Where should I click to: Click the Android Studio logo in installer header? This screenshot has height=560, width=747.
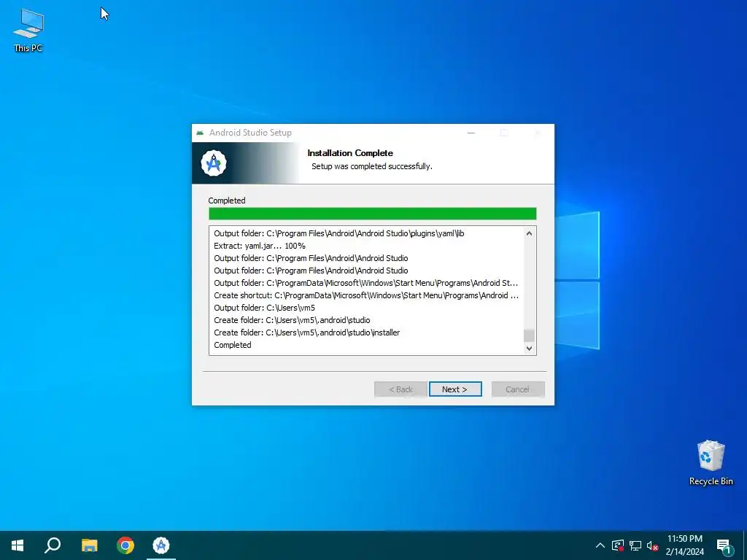coord(214,163)
